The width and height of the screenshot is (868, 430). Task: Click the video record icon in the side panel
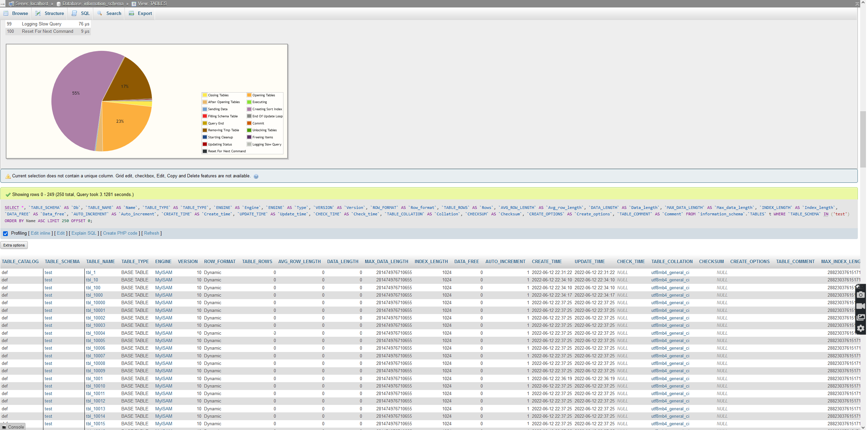(861, 306)
